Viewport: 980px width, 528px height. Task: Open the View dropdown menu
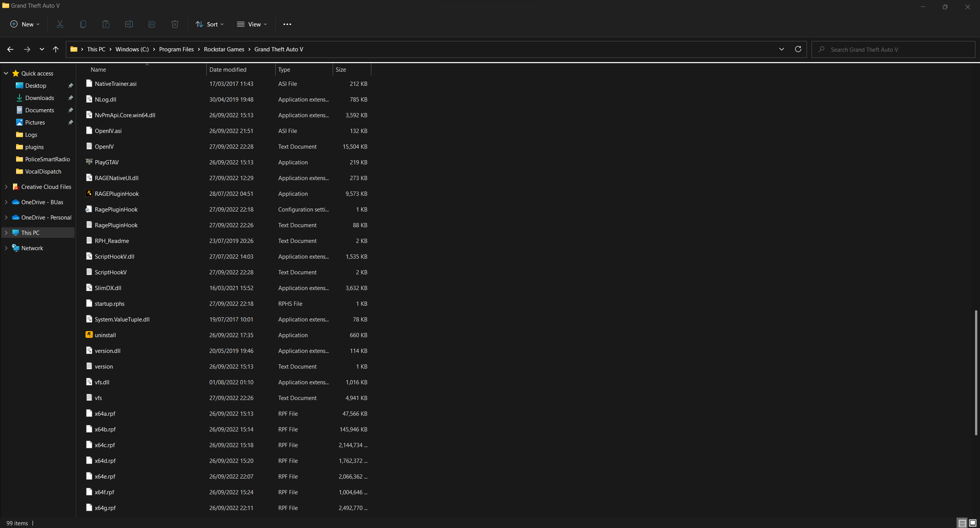coord(252,24)
